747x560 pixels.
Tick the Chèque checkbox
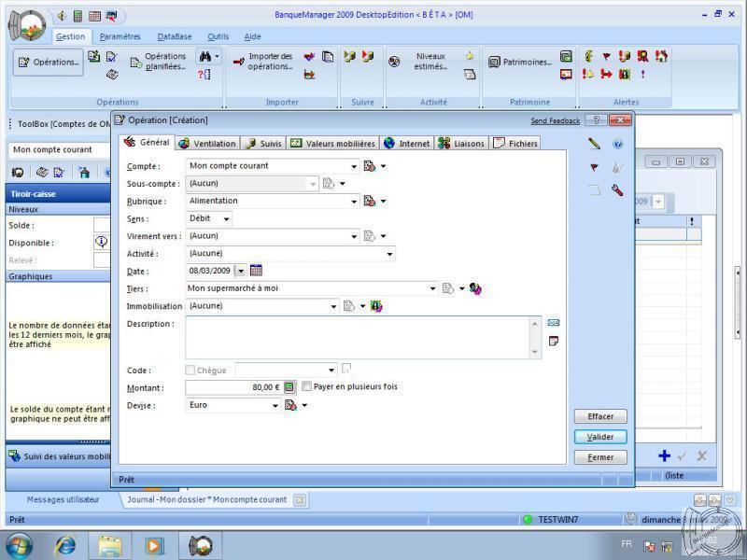pos(190,370)
